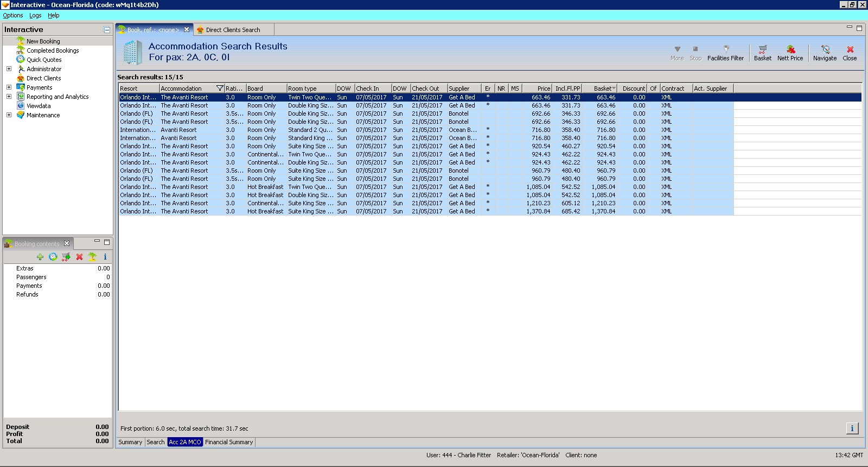The height and width of the screenshot is (467, 868).
Task: Expand the Payments tree node
Action: [9, 87]
